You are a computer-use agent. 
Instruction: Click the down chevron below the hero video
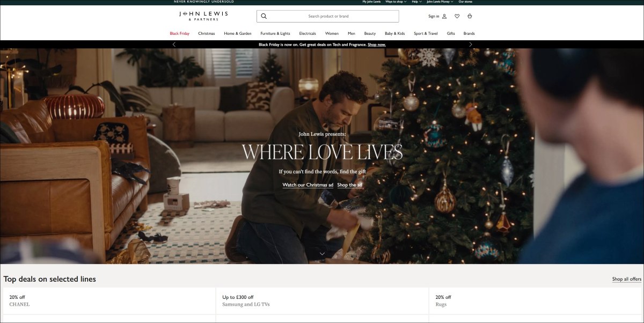322,253
